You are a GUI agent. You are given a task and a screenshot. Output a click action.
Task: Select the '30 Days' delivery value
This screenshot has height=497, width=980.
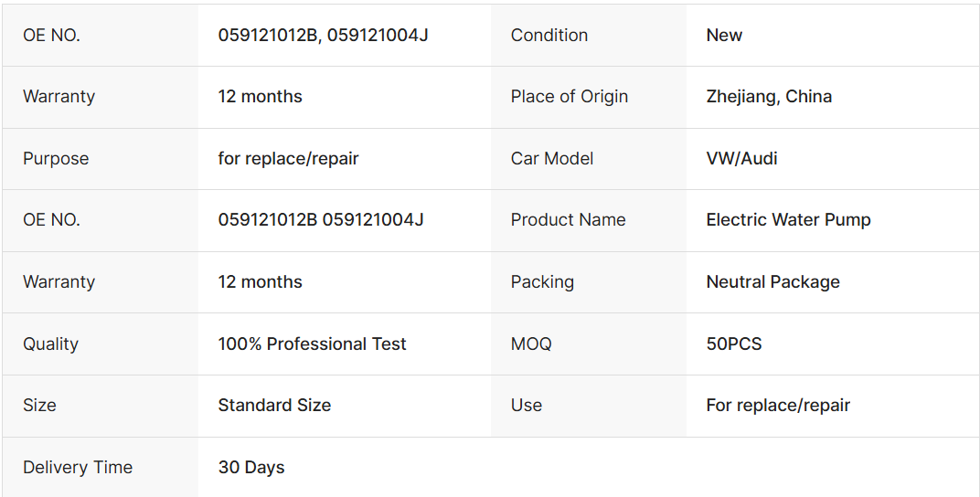pos(251,468)
